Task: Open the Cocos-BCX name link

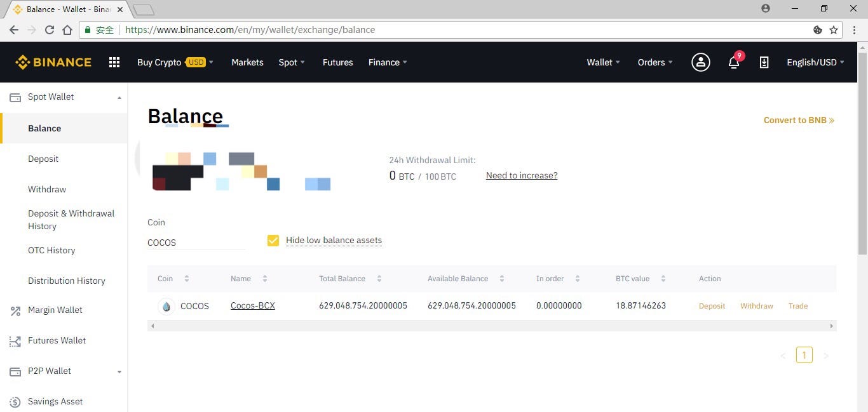Action: tap(253, 305)
